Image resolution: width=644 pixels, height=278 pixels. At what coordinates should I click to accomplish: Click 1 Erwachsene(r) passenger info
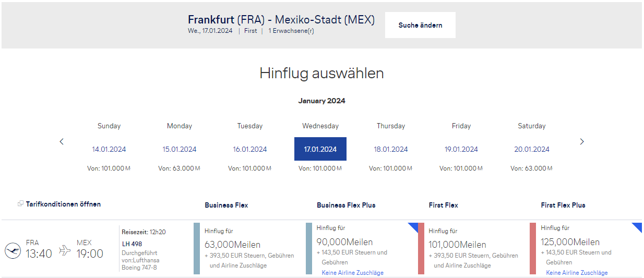(291, 31)
